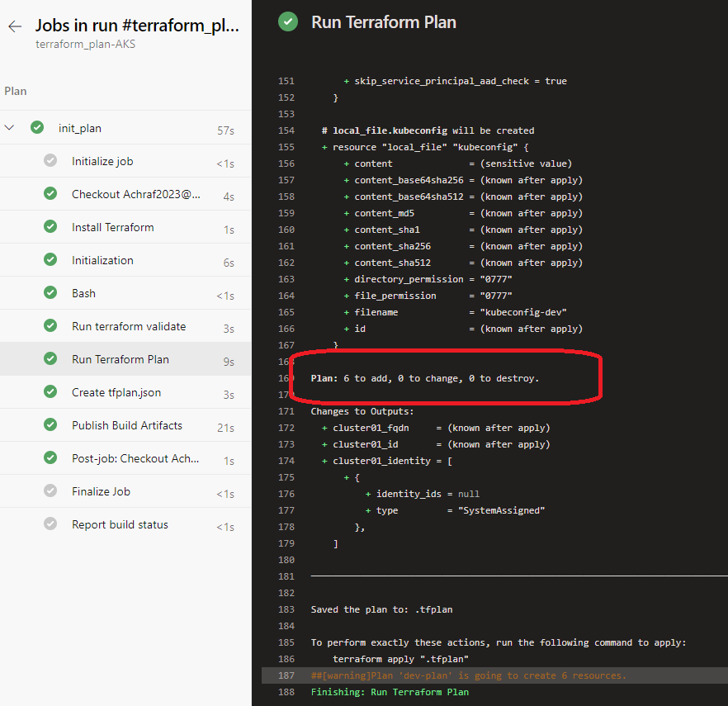Click the green checkmark beside Install Terraform

[50, 227]
